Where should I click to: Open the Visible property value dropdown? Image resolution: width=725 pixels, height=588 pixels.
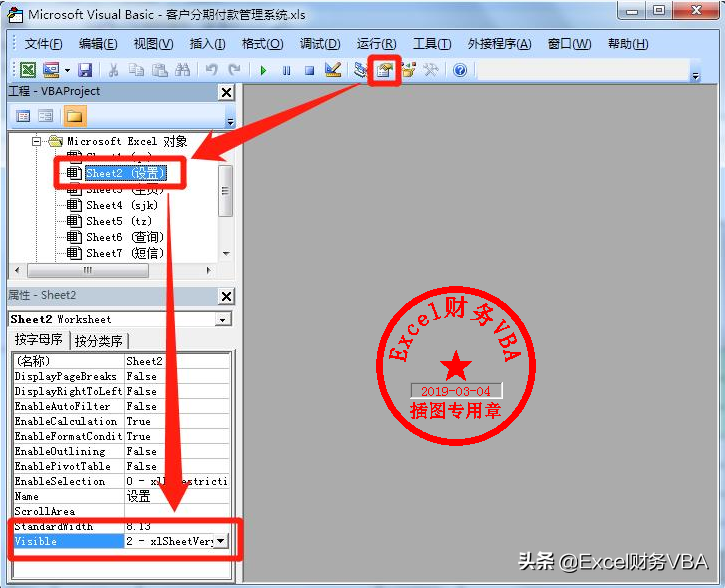tap(221, 541)
